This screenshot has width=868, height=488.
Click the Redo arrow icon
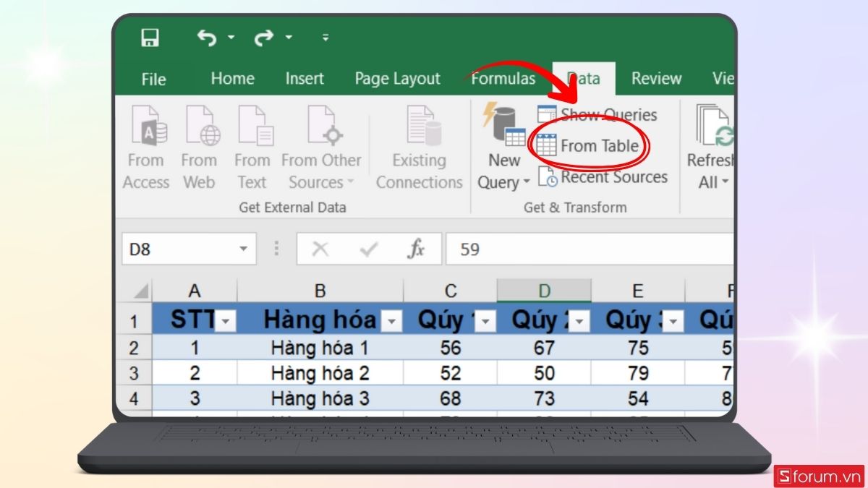263,38
